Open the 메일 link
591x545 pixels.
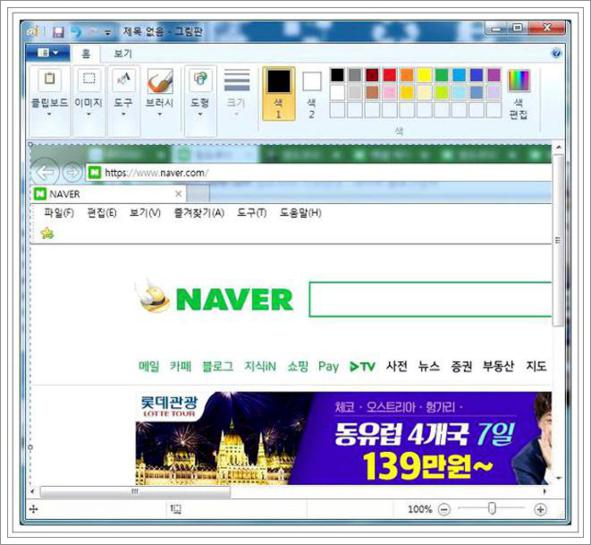[x=149, y=366]
